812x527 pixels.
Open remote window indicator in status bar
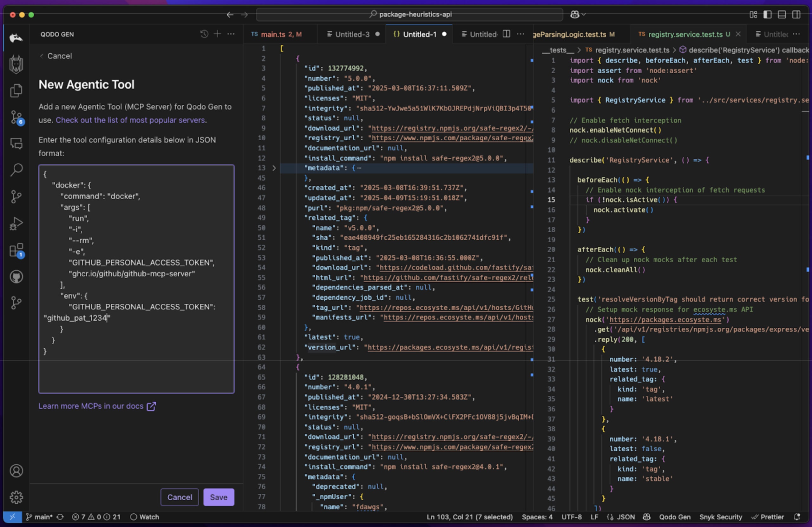12,517
